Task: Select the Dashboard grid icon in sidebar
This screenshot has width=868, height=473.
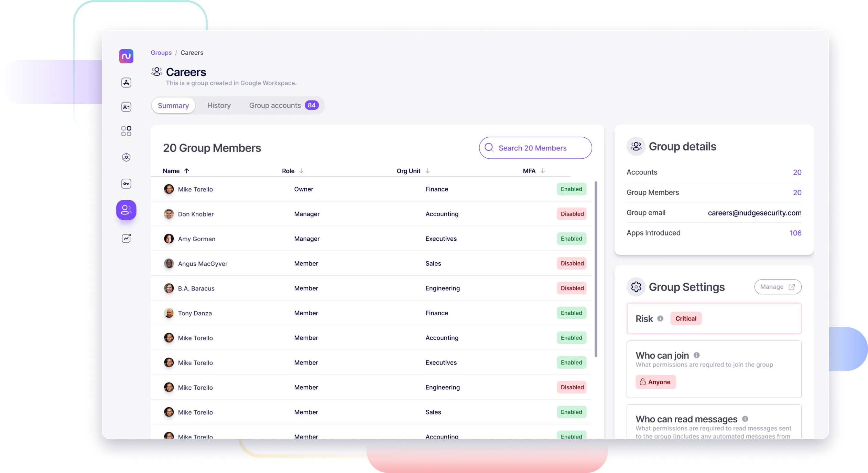Action: tap(126, 131)
